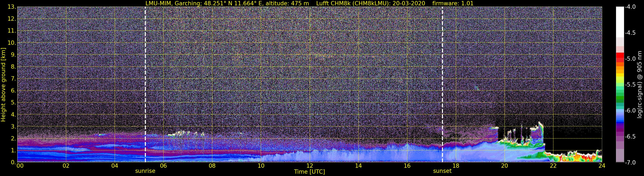
Task: Click the sunset label below the time axis
Action: point(442,171)
